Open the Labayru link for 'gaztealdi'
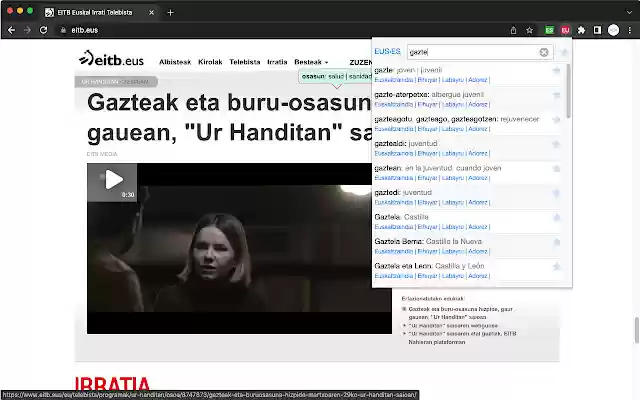 [x=453, y=153]
